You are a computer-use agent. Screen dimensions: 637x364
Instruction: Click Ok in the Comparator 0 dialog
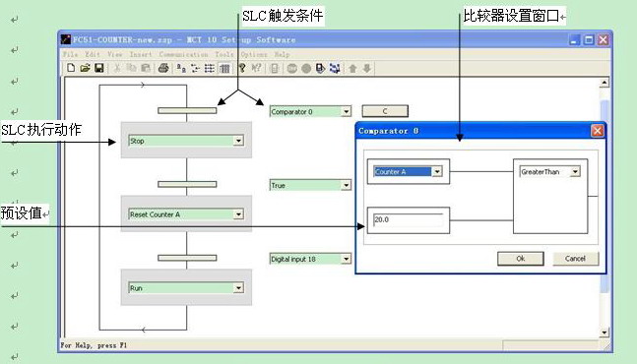coord(521,259)
